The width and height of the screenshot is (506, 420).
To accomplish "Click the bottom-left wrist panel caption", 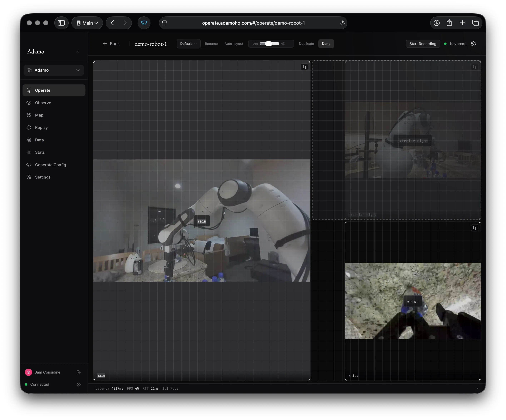I will coord(353,375).
